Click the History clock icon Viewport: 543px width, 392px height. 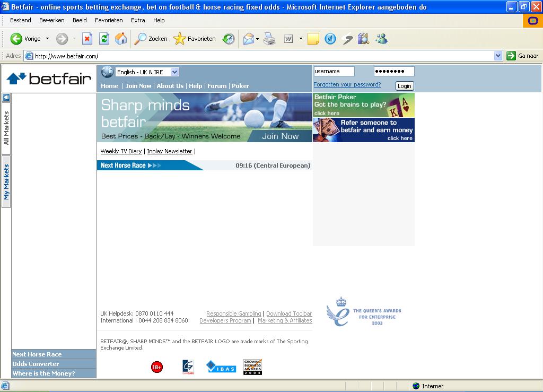228,39
